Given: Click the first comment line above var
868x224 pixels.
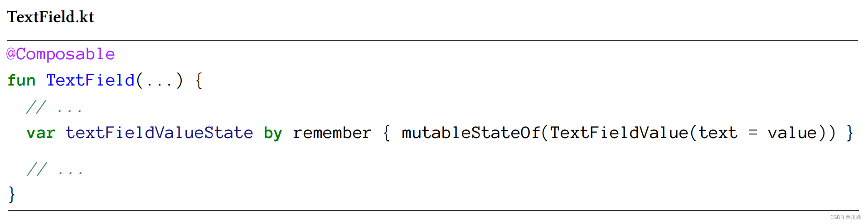Looking at the screenshot, I should pyautogui.click(x=54, y=108).
